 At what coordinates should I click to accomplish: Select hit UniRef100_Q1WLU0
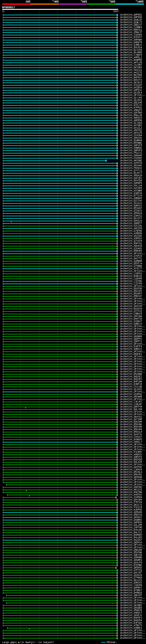pos(131,20)
